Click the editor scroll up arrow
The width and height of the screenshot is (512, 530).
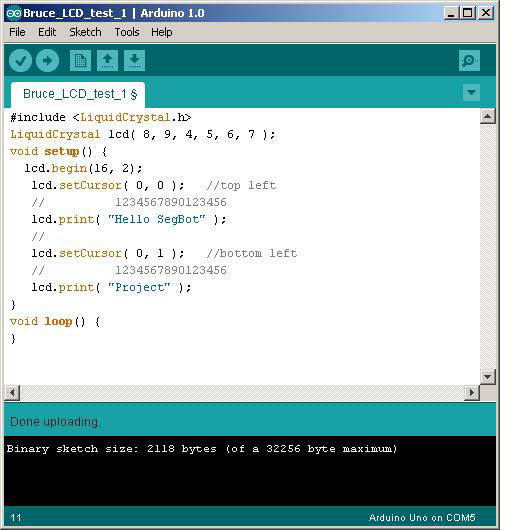point(488,117)
